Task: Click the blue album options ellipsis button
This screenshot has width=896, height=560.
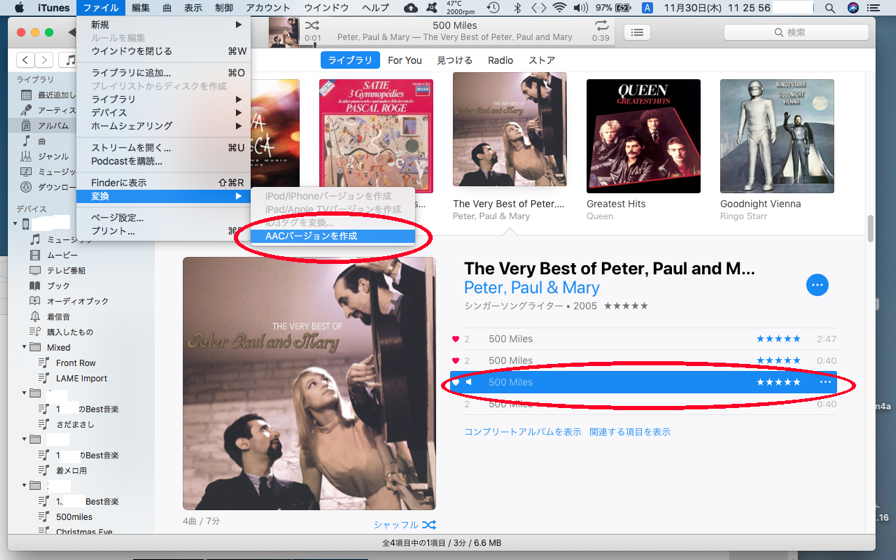Action: click(x=817, y=285)
